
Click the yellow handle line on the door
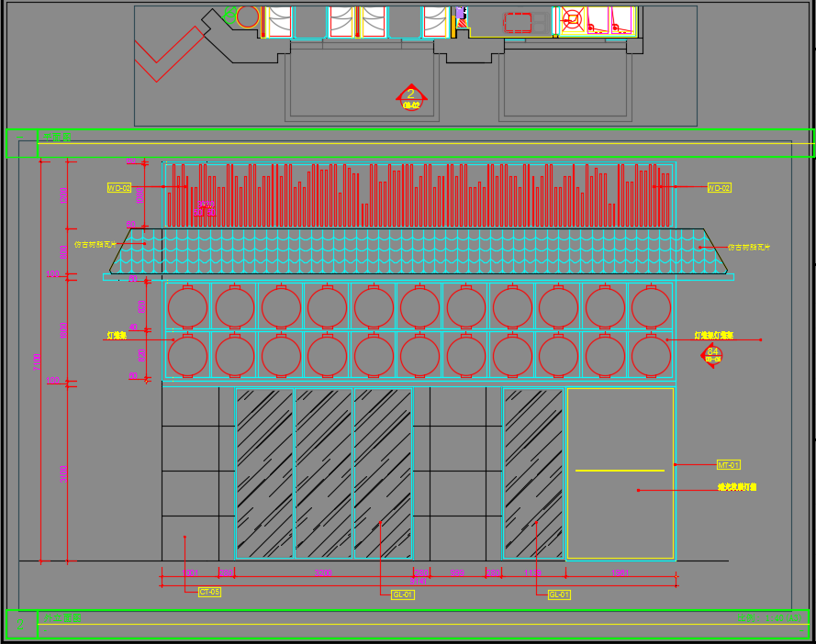pyautogui.click(x=620, y=471)
